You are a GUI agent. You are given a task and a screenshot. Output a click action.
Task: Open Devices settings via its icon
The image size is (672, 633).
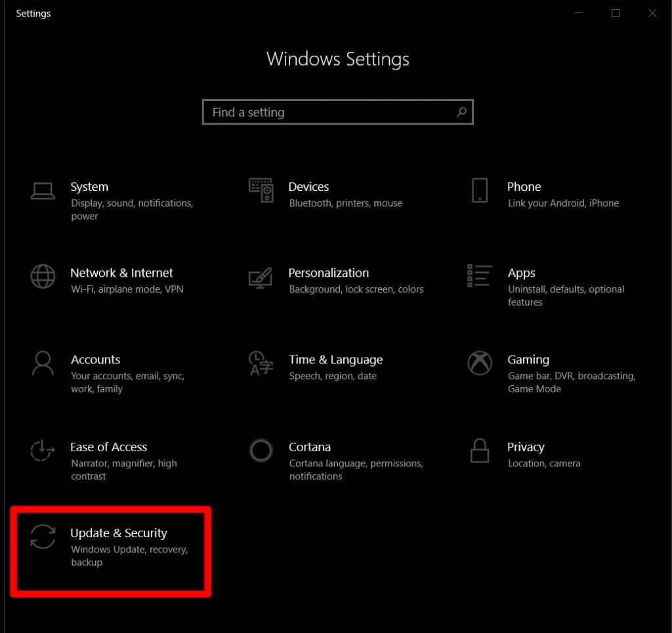point(261,190)
